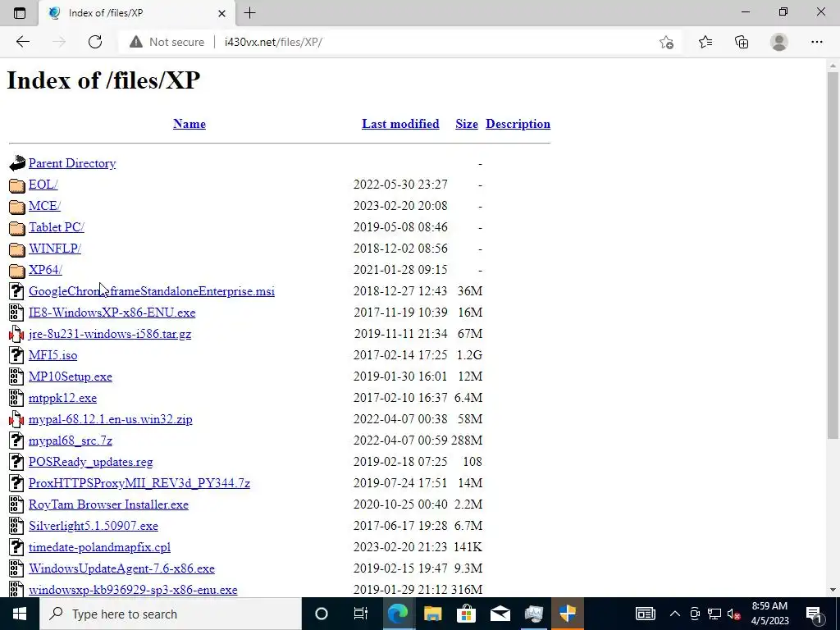Click unknown-file icon beside MFI5.iso
This screenshot has width=840, height=630.
[x=16, y=355]
